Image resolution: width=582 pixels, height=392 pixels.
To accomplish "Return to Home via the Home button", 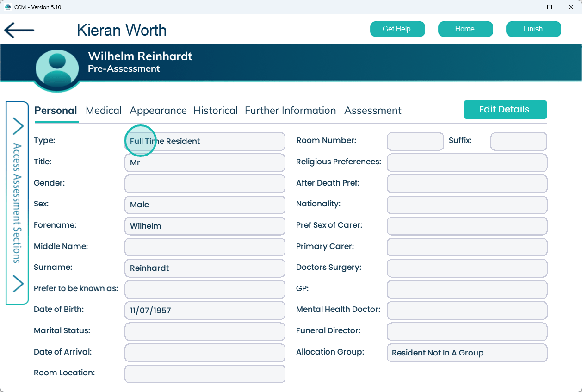I will tap(465, 29).
